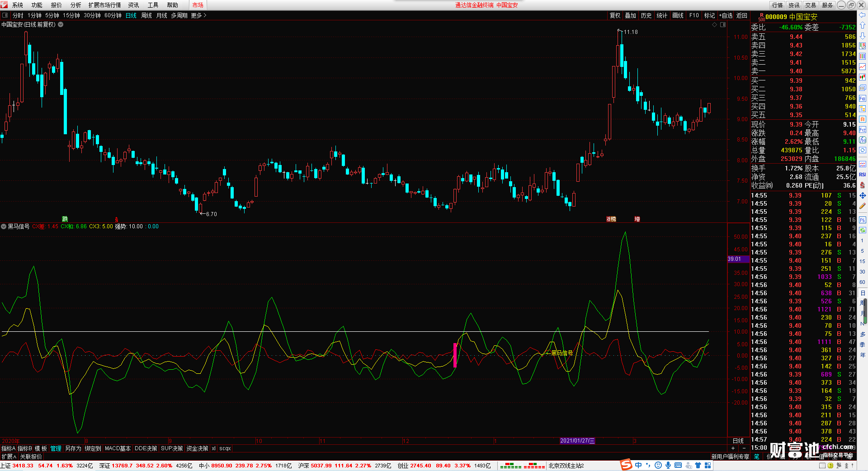The width and height of the screenshot is (868, 471).
Task: Click the 另存为 indicator option
Action: 73,448
